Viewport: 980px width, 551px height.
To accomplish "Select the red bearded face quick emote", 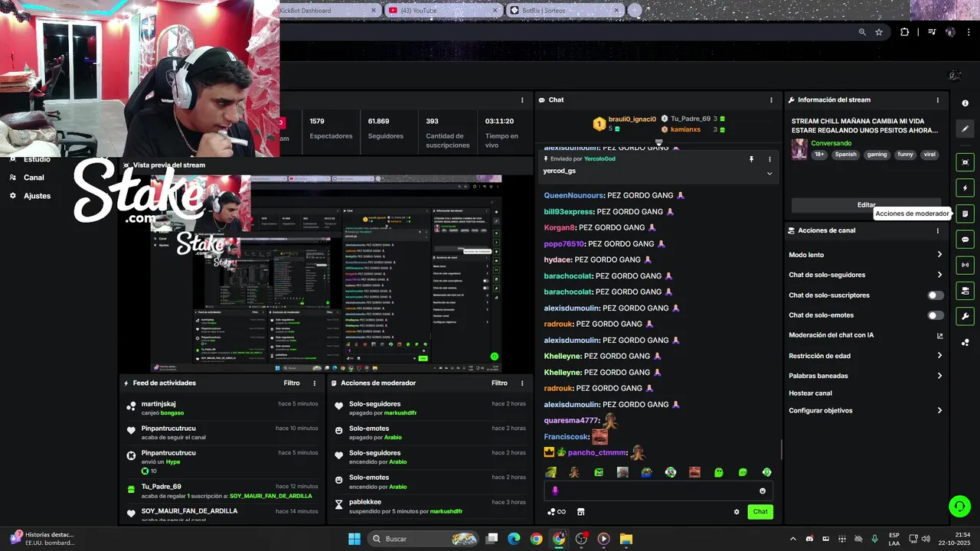I will (694, 472).
